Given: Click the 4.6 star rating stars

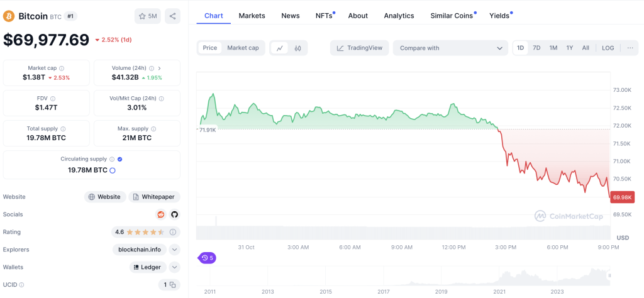Looking at the screenshot, I should pyautogui.click(x=145, y=232).
